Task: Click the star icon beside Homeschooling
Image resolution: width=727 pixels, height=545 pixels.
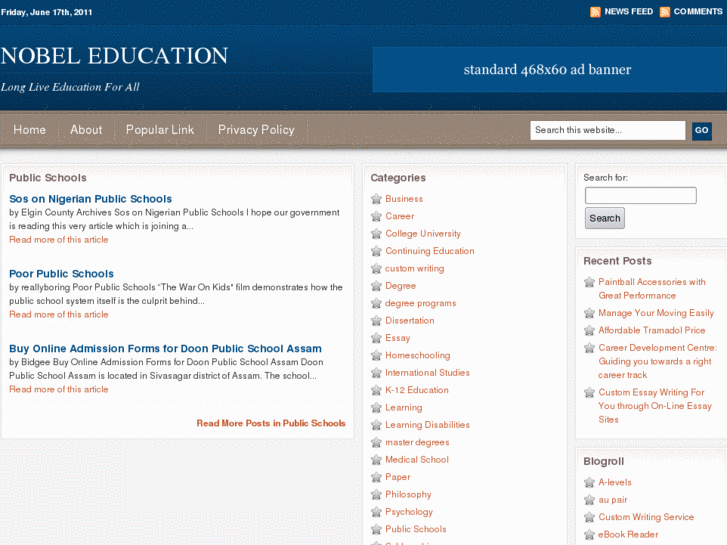Action: pos(376,355)
